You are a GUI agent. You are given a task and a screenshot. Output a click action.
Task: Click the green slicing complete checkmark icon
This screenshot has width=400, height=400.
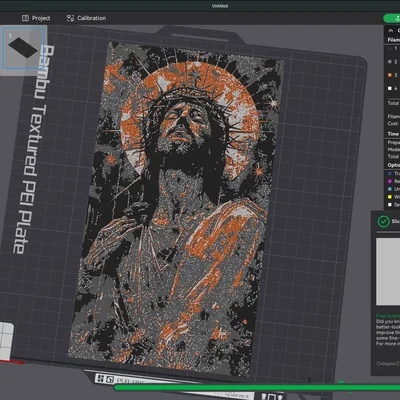point(383,221)
